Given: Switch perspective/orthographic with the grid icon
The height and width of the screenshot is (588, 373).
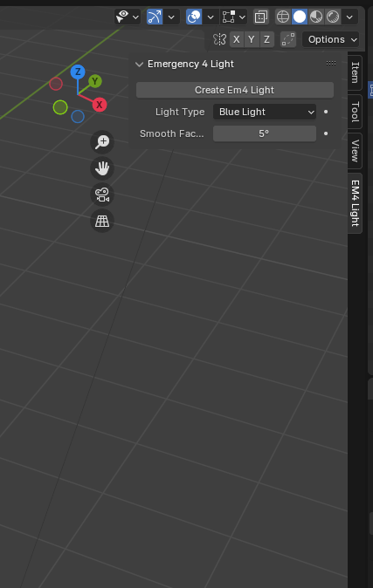Looking at the screenshot, I should tap(102, 221).
